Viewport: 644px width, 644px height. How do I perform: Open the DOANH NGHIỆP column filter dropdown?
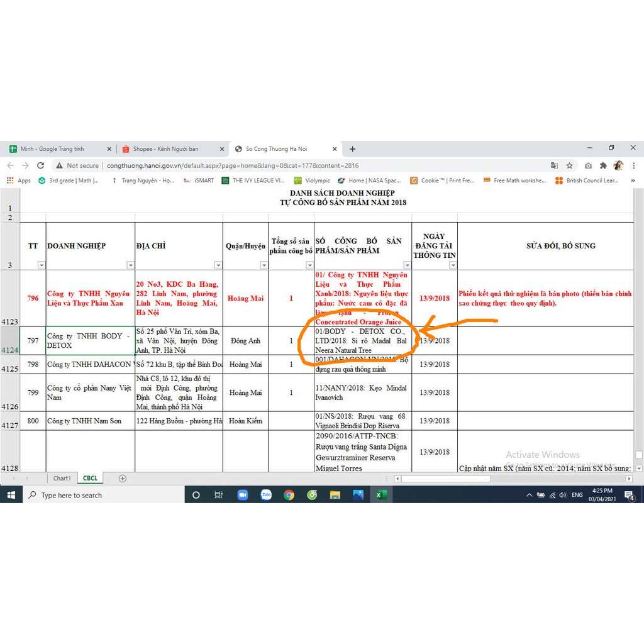(x=130, y=265)
